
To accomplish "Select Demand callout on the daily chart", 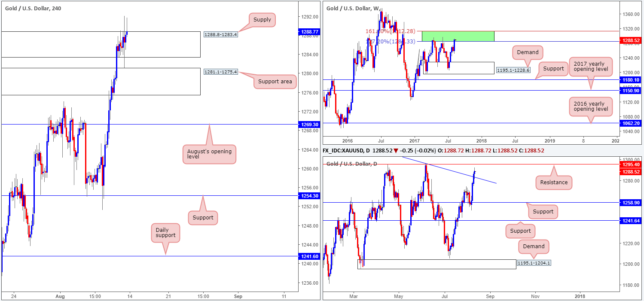I will (534, 246).
